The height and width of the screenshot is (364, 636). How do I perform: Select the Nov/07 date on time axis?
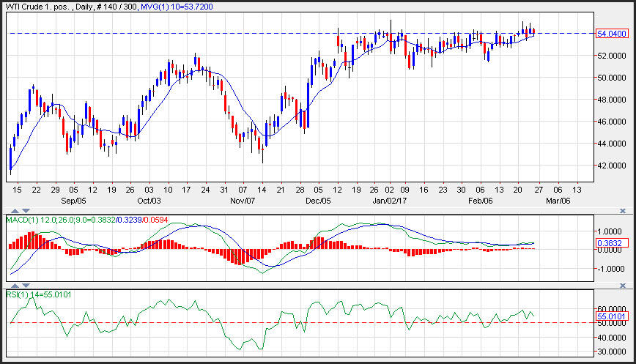(242, 200)
